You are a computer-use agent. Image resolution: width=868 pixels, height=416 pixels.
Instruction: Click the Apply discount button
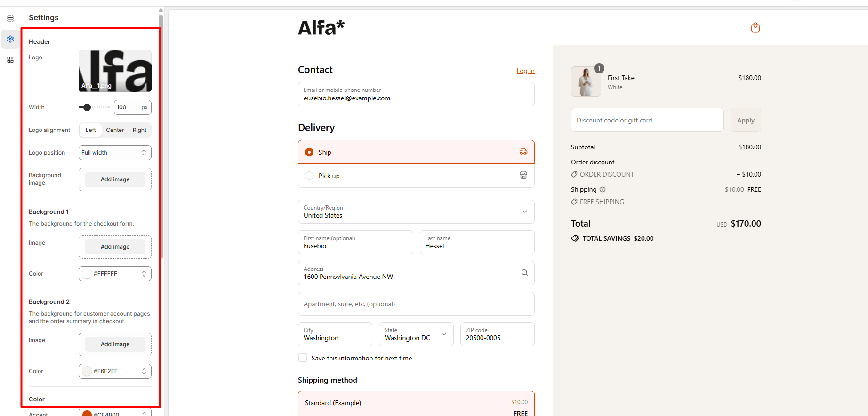pos(746,120)
